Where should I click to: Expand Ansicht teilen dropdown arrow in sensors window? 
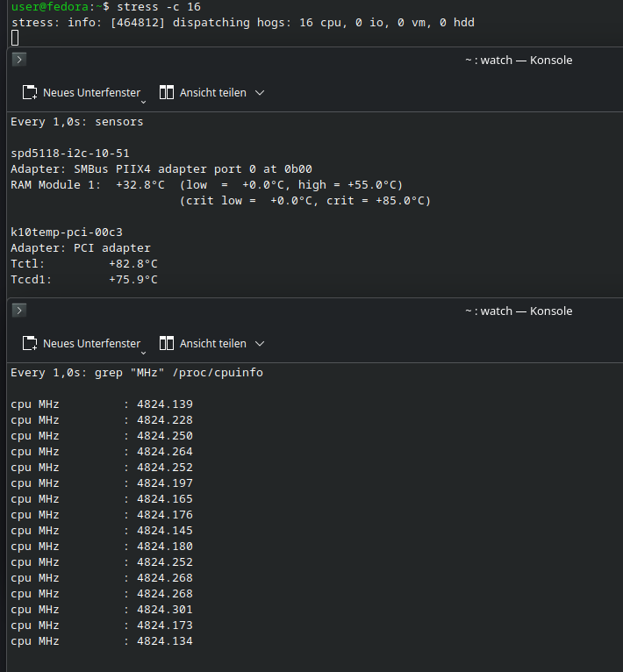260,93
